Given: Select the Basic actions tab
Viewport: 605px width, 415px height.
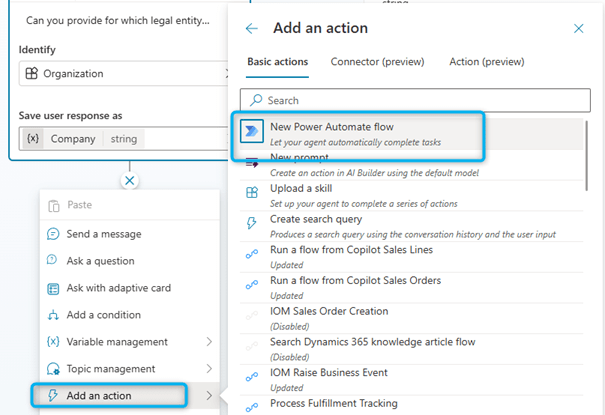Looking at the screenshot, I should (277, 62).
